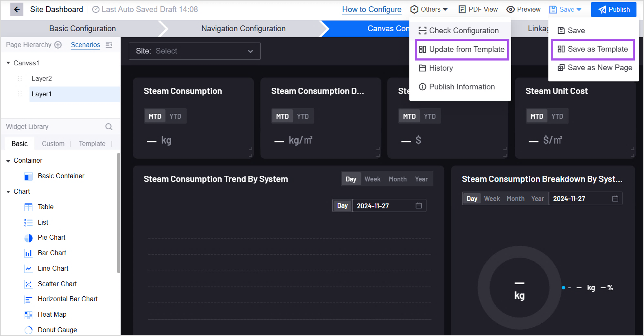Collapse the Canvas1 tree node
Viewport: 644px width, 336px height.
pyautogui.click(x=8, y=63)
